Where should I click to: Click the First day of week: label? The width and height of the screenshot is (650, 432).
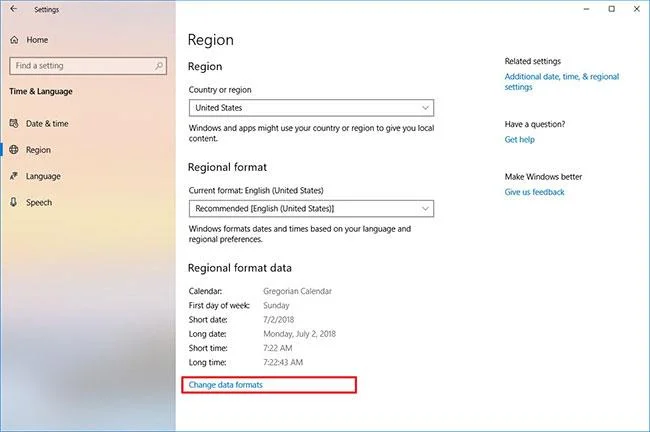pyautogui.click(x=219, y=306)
